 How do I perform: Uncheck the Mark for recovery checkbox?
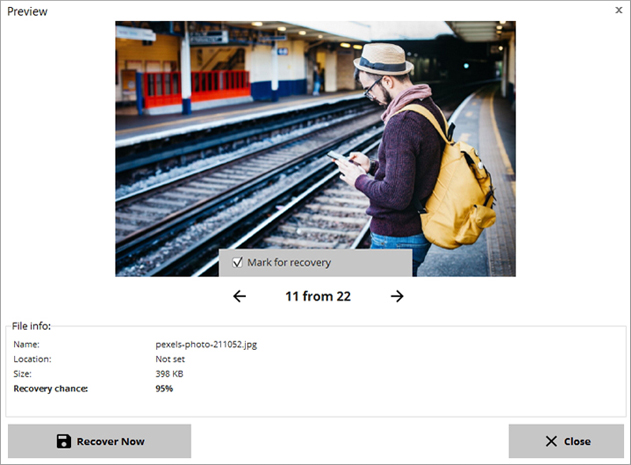point(237,262)
